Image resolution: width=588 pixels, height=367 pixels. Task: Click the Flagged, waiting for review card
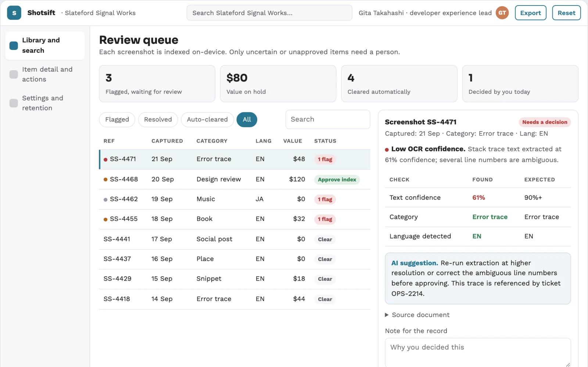tap(157, 84)
